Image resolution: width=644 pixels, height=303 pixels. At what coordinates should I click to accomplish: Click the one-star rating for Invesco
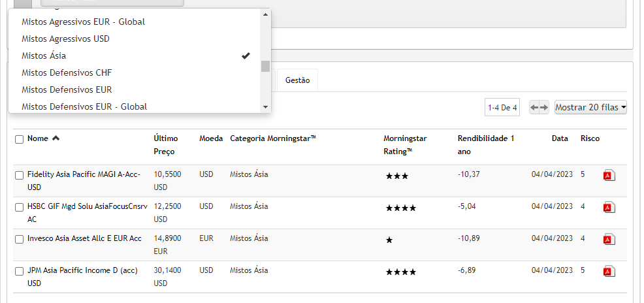[x=389, y=240]
